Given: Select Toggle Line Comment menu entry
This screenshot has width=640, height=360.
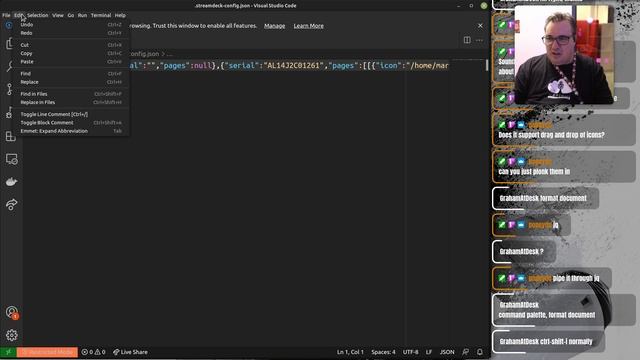Looking at the screenshot, I should [71, 114].
